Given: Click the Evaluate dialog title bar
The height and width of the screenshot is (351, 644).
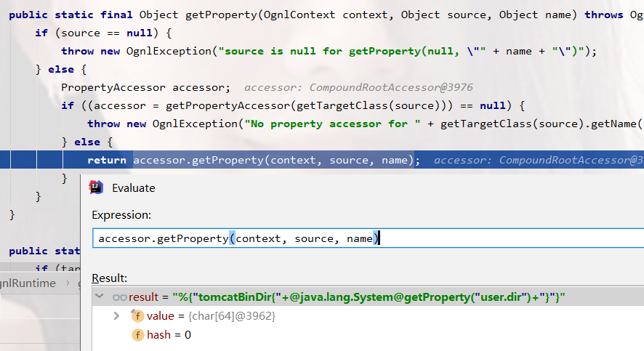Looking at the screenshot, I should [363, 187].
